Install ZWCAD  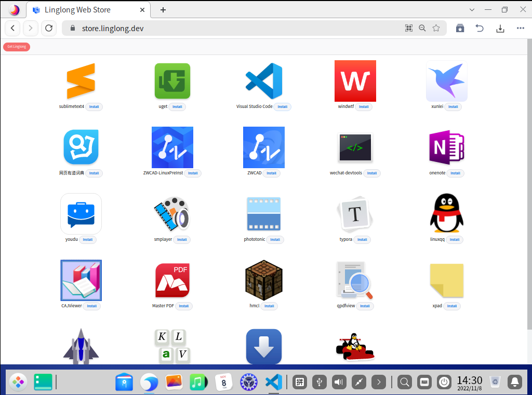coord(271,173)
